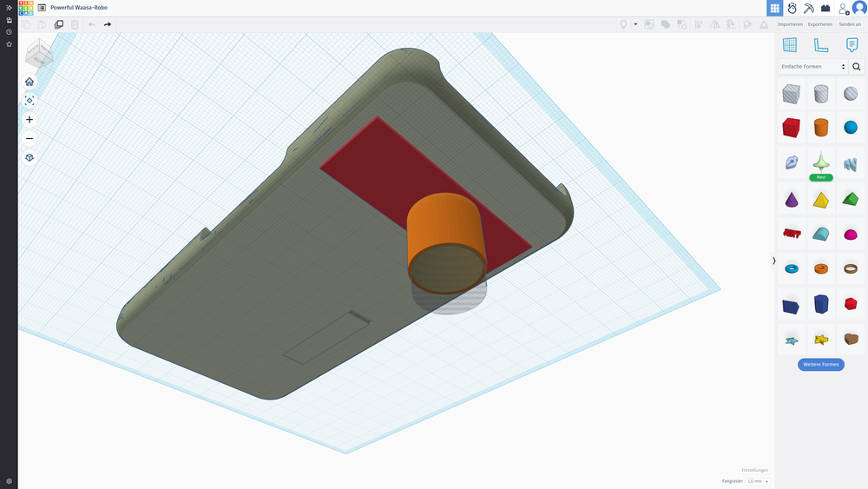Select the ruler tool icon
Screen dimensions: 868x489
(821, 45)
